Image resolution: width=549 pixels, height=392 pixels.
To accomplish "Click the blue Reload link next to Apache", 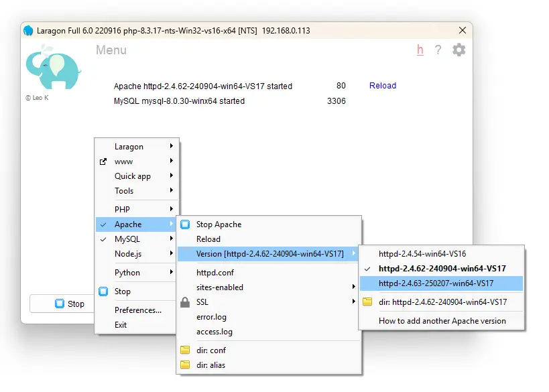I will (x=383, y=86).
